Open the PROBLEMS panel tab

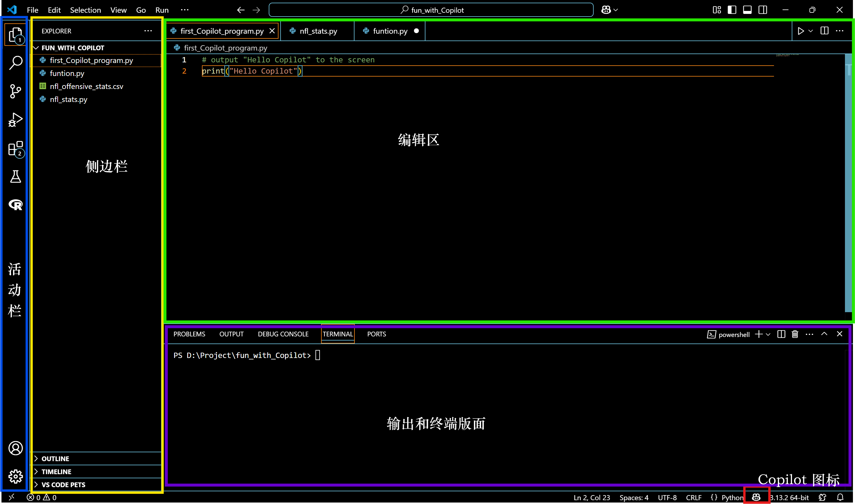coord(189,334)
